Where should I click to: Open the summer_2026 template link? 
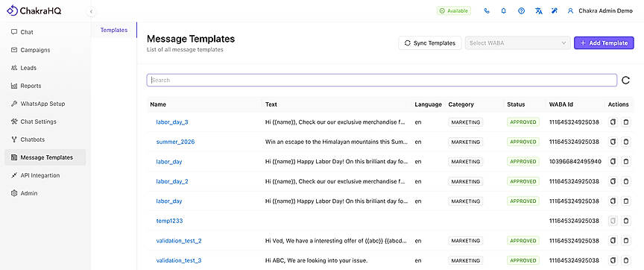[175, 142]
